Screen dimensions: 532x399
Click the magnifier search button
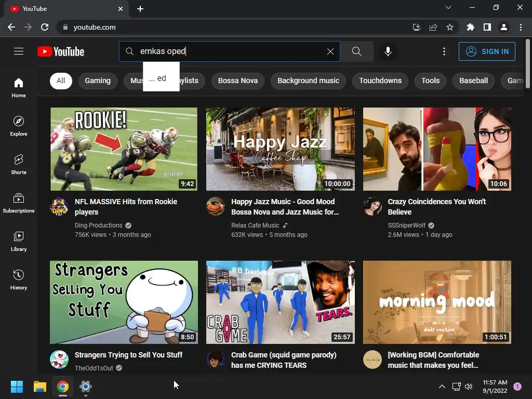click(x=356, y=51)
